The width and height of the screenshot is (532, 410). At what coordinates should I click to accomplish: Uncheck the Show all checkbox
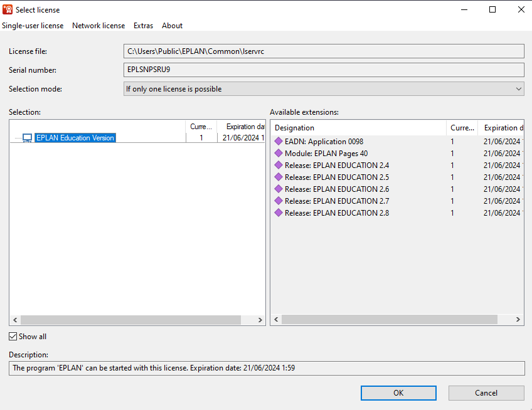[13, 337]
